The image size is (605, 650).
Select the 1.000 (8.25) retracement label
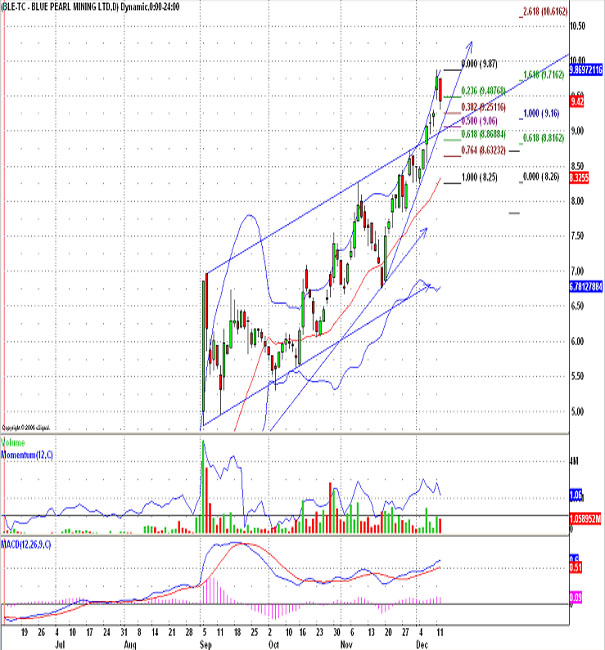coord(479,177)
